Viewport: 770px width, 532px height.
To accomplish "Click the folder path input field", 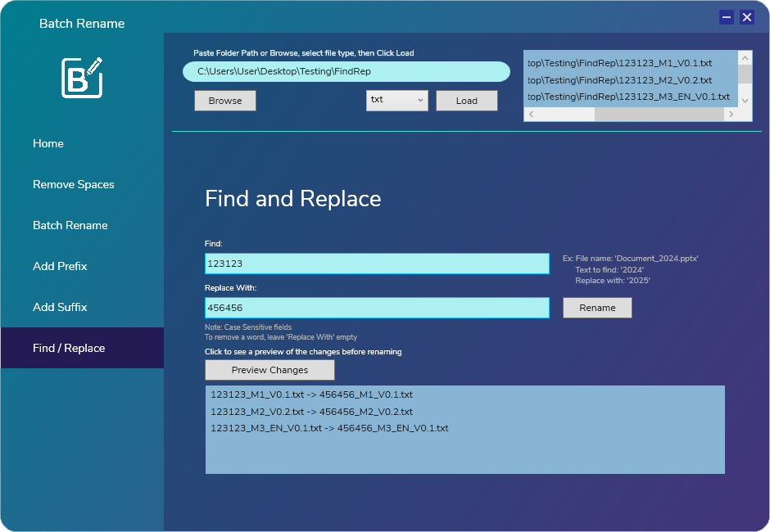I will tap(346, 72).
